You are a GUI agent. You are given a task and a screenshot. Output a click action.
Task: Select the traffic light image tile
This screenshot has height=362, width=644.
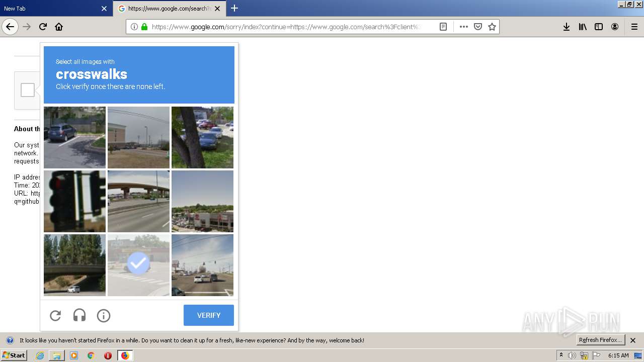pyautogui.click(x=74, y=201)
